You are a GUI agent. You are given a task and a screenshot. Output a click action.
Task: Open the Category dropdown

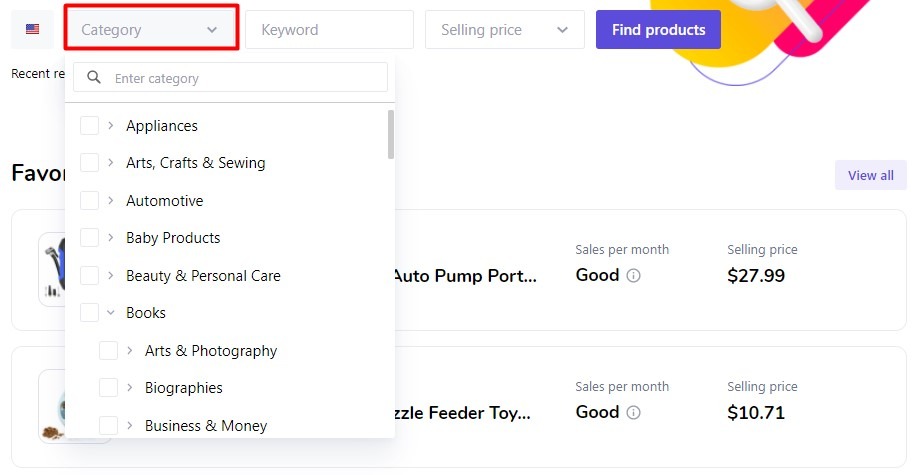point(151,29)
